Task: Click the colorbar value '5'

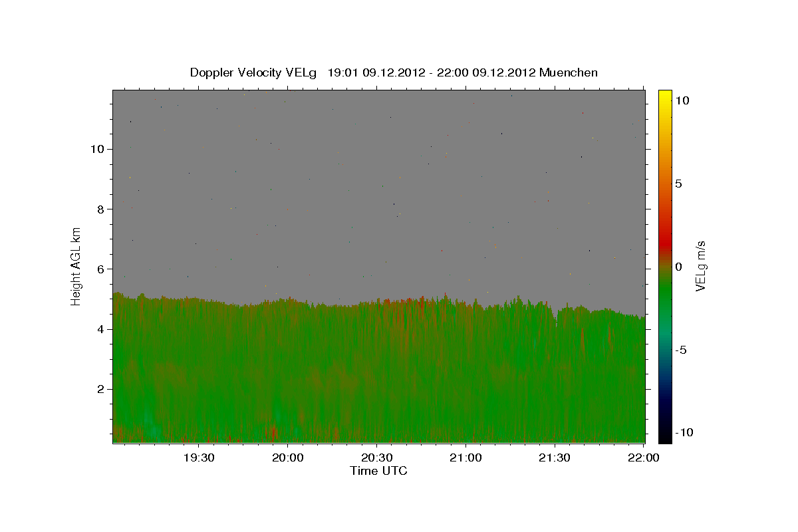Action: coord(678,184)
